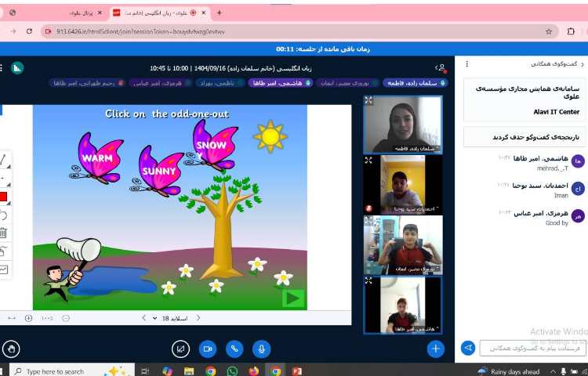This screenshot has width=588, height=376.
Task: Click the bottom chart-like whiteboard tool
Action: pyautogui.click(x=3, y=269)
